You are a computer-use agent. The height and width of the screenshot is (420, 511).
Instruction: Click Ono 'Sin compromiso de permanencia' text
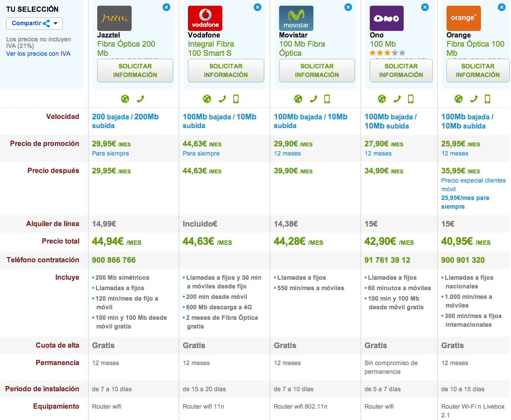coord(391,367)
